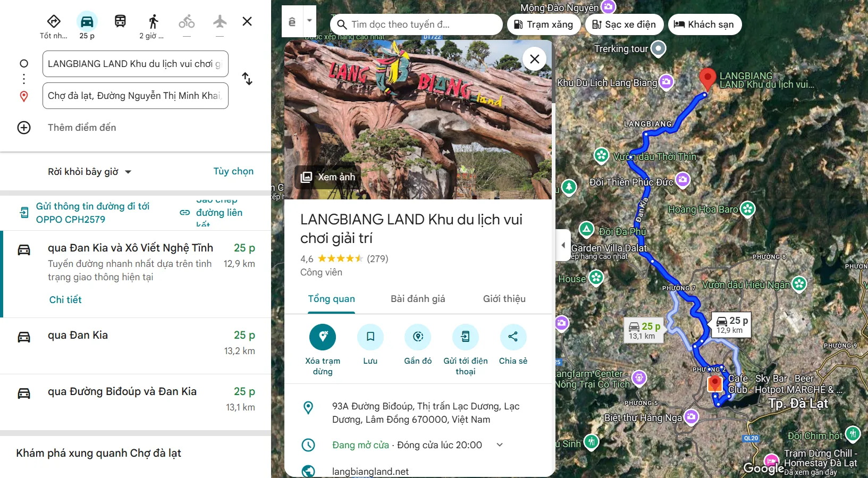868x478 pixels.
Task: Click the Đồi Đa Phú marker
Action: click(x=586, y=229)
